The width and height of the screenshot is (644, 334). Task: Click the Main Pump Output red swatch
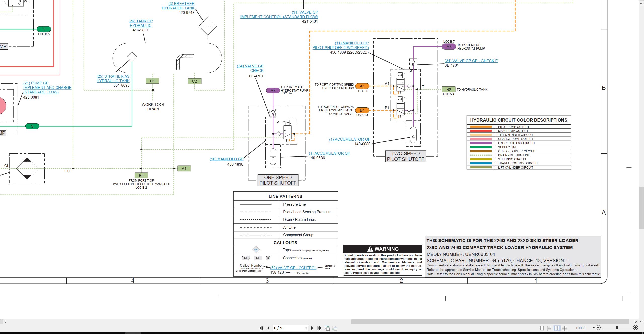click(x=481, y=131)
